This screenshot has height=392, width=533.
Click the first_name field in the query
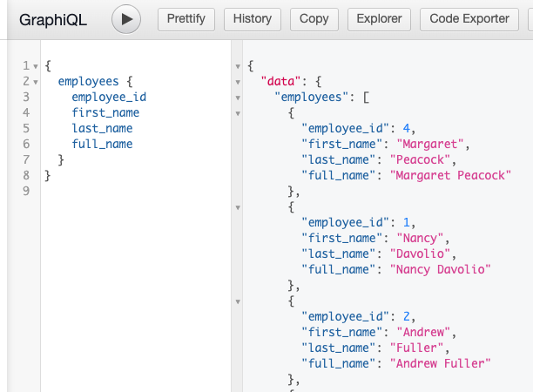click(105, 112)
